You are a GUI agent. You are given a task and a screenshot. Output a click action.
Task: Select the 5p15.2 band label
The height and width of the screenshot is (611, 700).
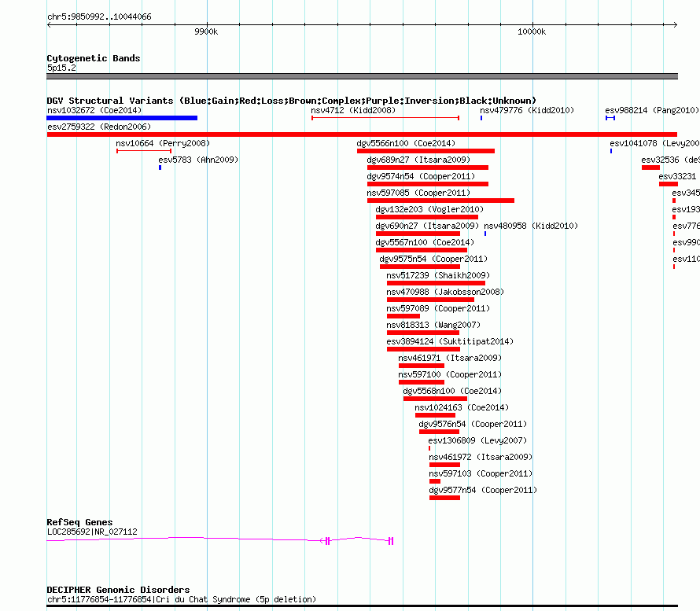point(61,68)
